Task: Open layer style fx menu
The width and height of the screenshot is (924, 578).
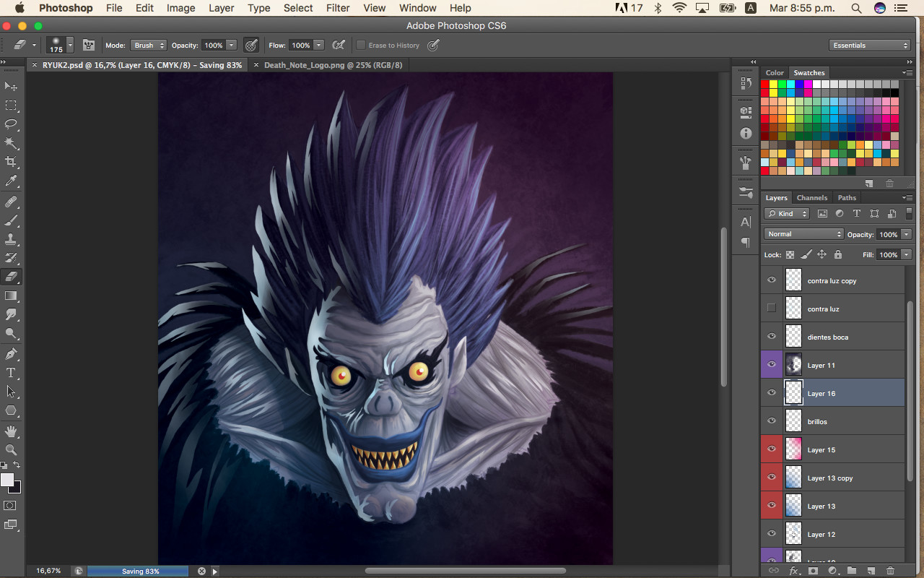Action: 794,571
